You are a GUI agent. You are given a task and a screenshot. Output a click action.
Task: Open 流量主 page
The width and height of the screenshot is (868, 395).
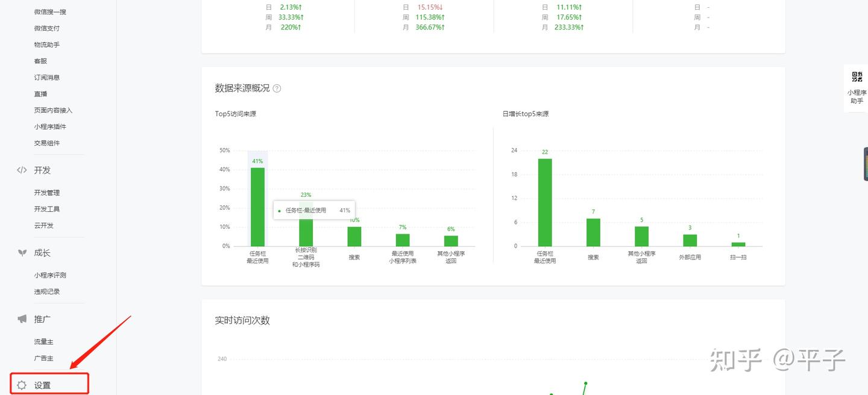click(x=44, y=342)
